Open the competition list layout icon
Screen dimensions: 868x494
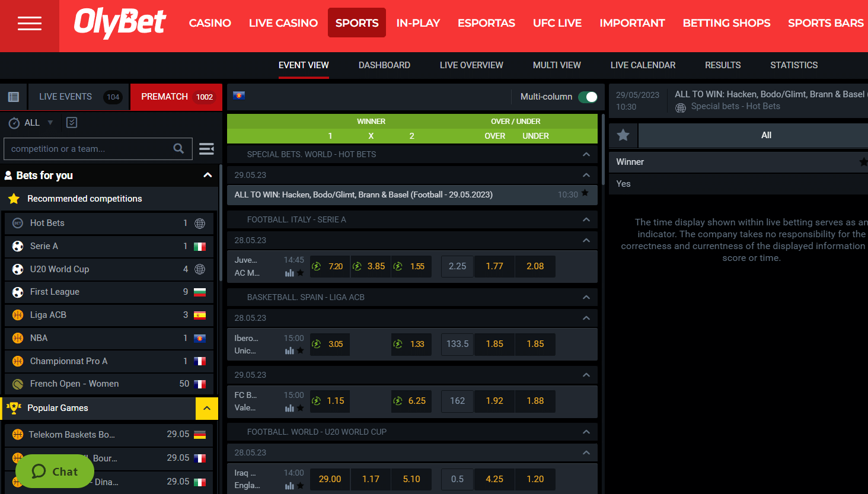pos(206,149)
